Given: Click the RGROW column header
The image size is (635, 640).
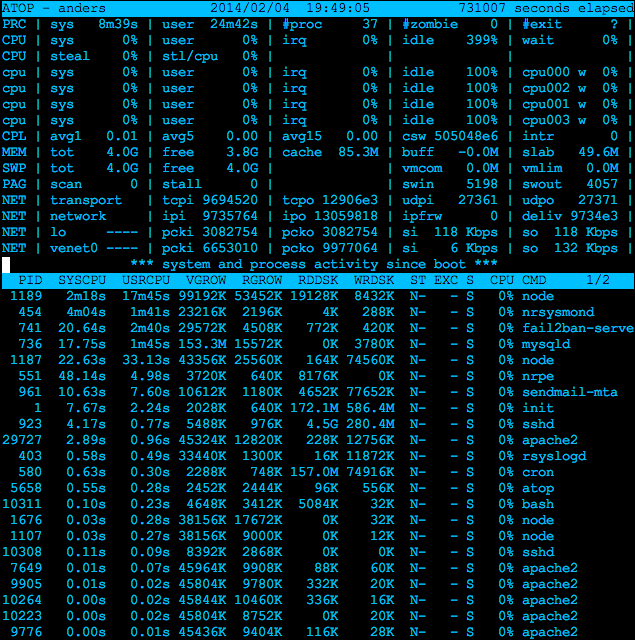Looking at the screenshot, I should (x=262, y=280).
